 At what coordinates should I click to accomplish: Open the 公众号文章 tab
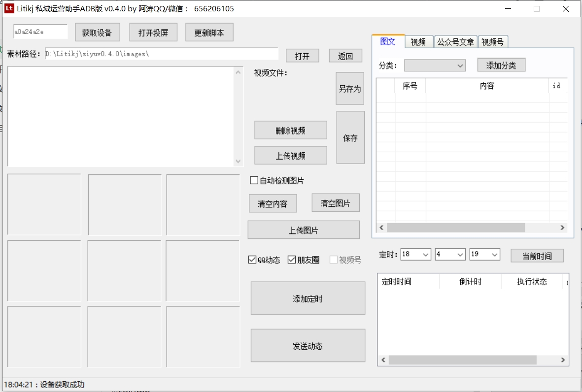[x=455, y=41]
